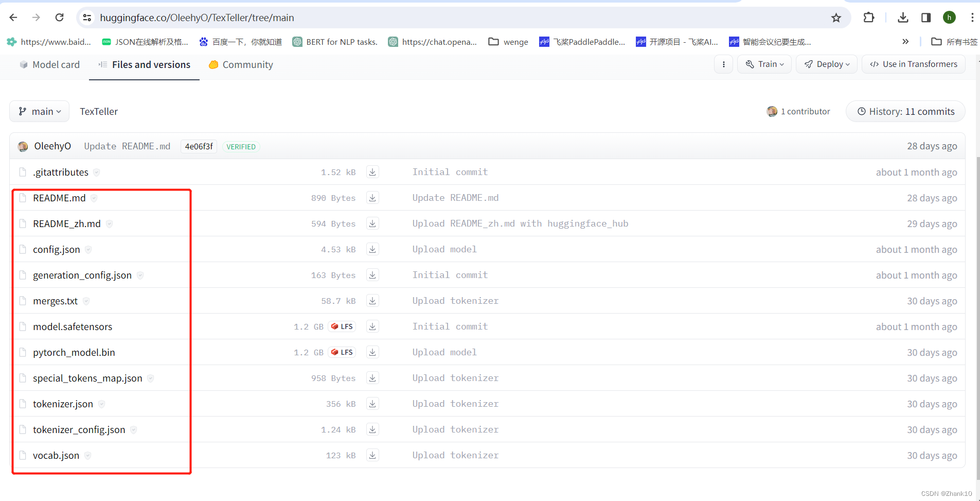Open the Community tab
Screen dimensions: 980x501
[x=241, y=64]
